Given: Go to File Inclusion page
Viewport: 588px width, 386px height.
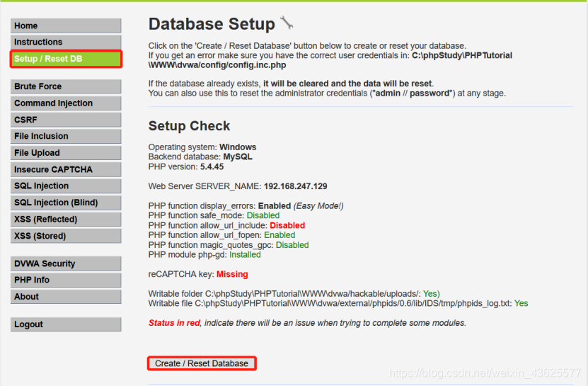Looking at the screenshot, I should 66,136.
